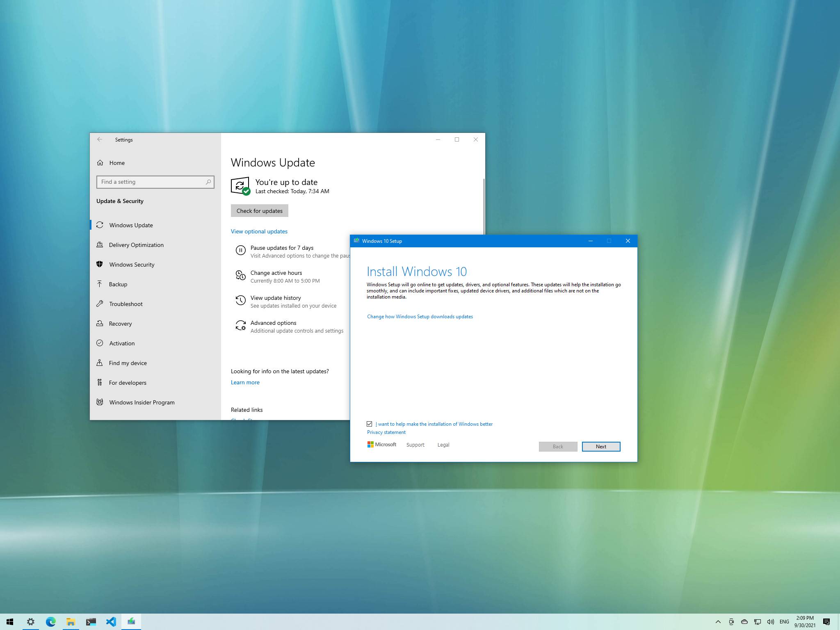Click the Pause updates icon
The height and width of the screenshot is (630, 840).
[240, 250]
